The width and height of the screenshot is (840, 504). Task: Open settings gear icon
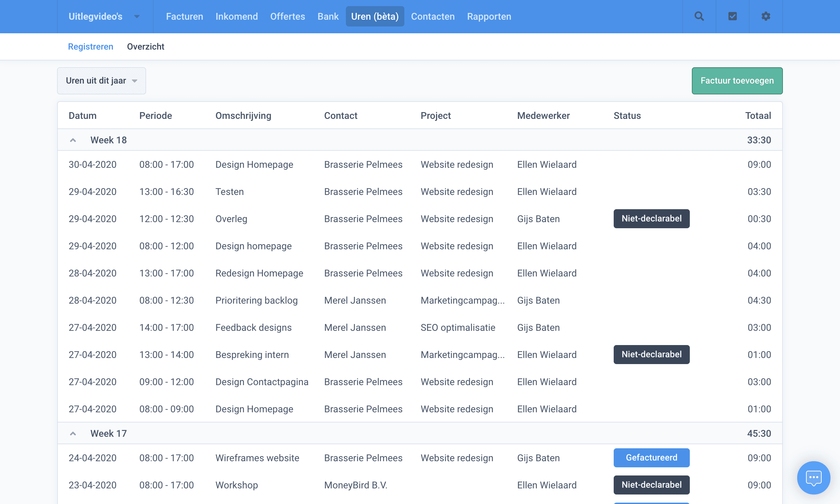[x=766, y=16]
